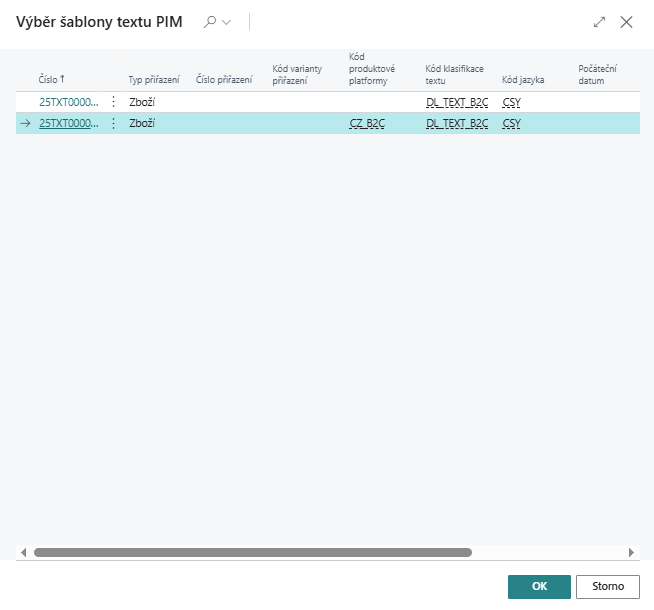The image size is (654, 610).
Task: Open second 25TXT0000 template link
Action: (x=69, y=124)
